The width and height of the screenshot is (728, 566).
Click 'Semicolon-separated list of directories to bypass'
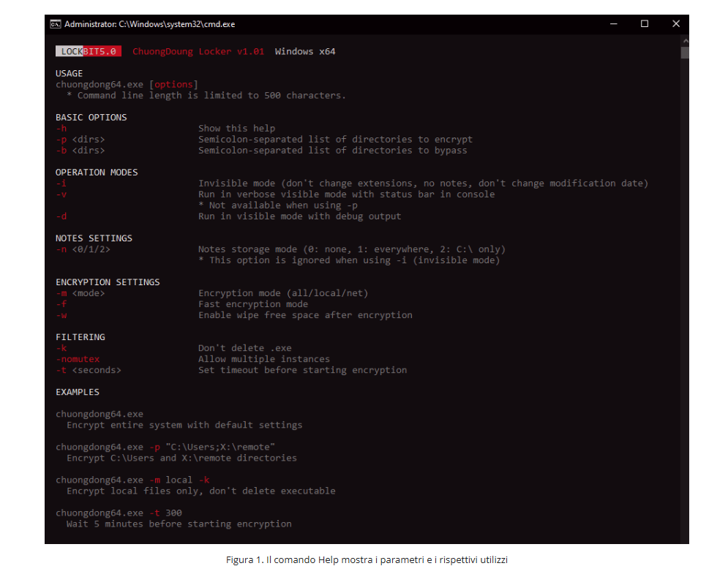(332, 151)
